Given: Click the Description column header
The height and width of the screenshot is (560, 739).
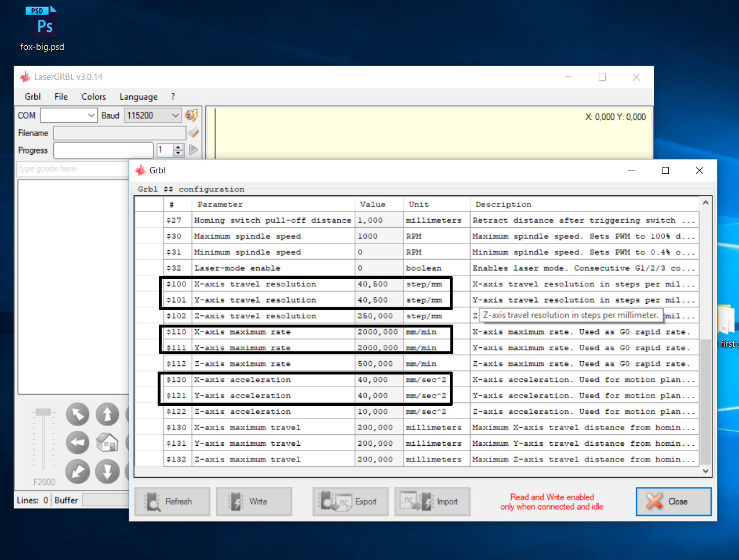Looking at the screenshot, I should [584, 205].
